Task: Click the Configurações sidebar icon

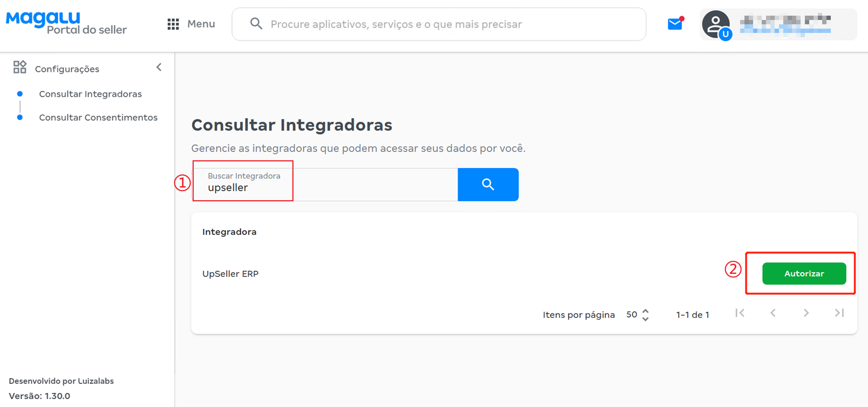Action: pyautogui.click(x=20, y=67)
